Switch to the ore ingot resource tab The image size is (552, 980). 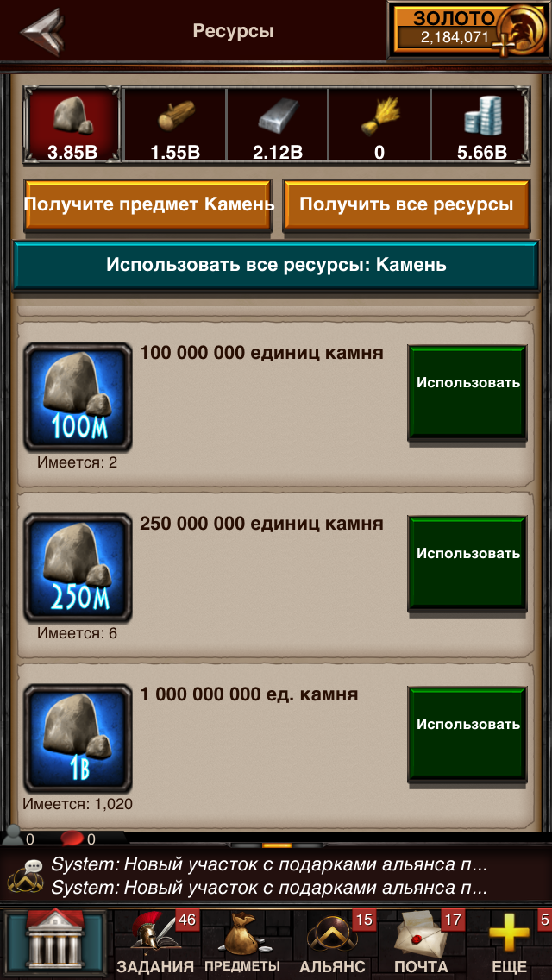click(x=278, y=126)
